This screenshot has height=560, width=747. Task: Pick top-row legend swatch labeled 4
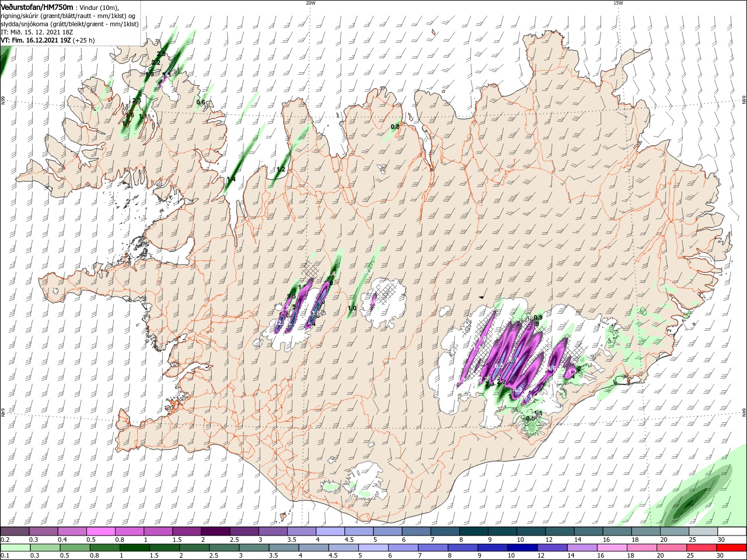tap(330, 531)
